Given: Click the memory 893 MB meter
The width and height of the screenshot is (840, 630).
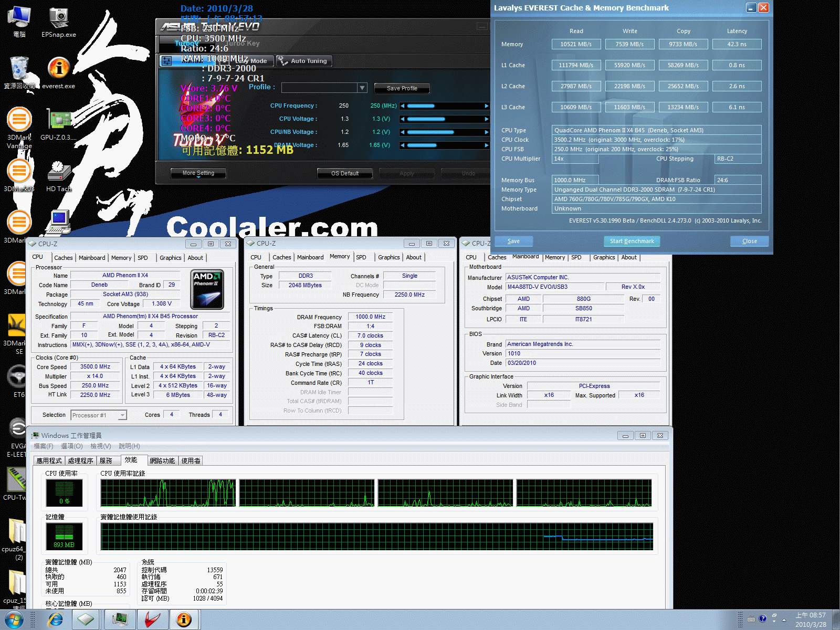Looking at the screenshot, I should 64,537.
